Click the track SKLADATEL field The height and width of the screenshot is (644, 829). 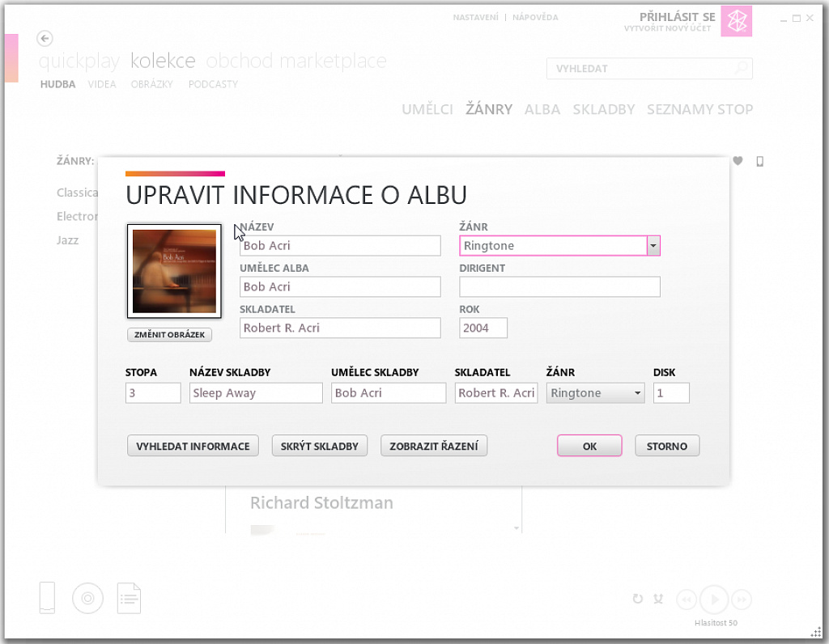(x=496, y=393)
